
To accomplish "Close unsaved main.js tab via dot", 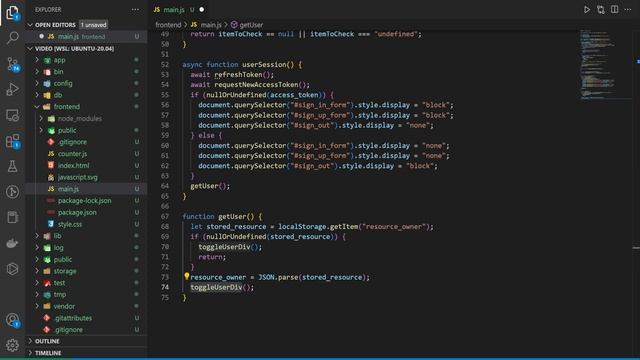I will click(202, 9).
